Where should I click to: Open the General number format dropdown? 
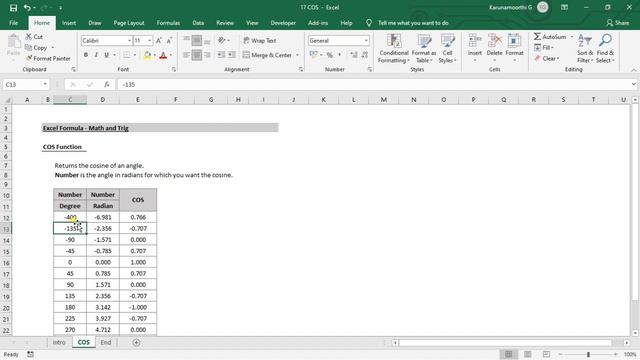coord(366,40)
